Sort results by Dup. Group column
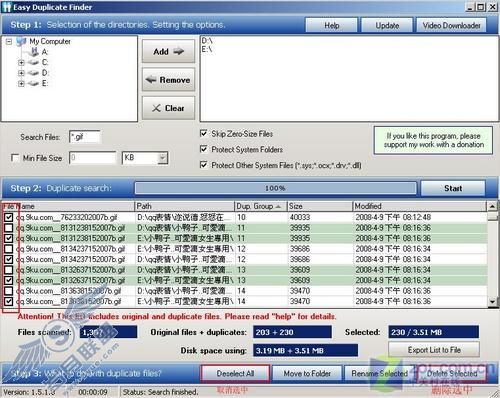The width and height of the screenshot is (500, 398). coord(261,206)
